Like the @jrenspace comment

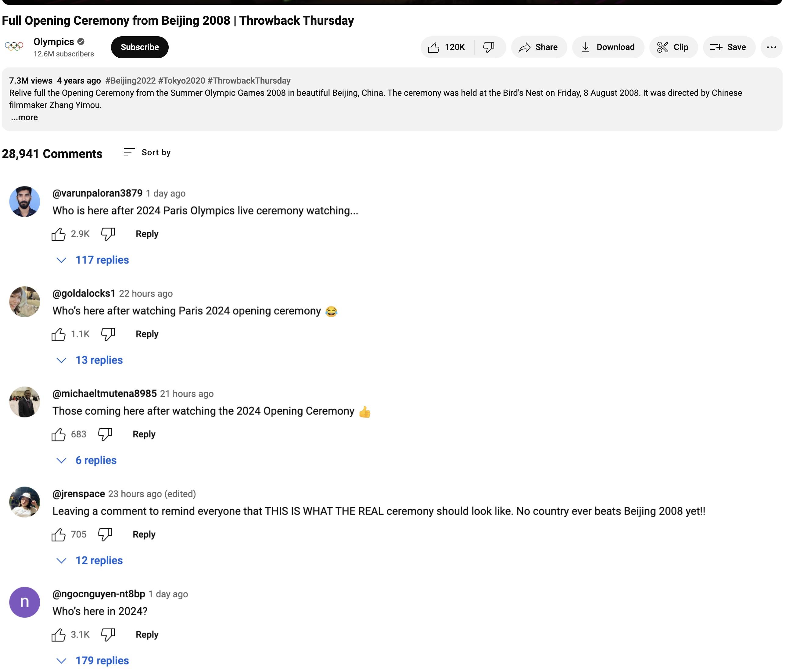pyautogui.click(x=58, y=534)
